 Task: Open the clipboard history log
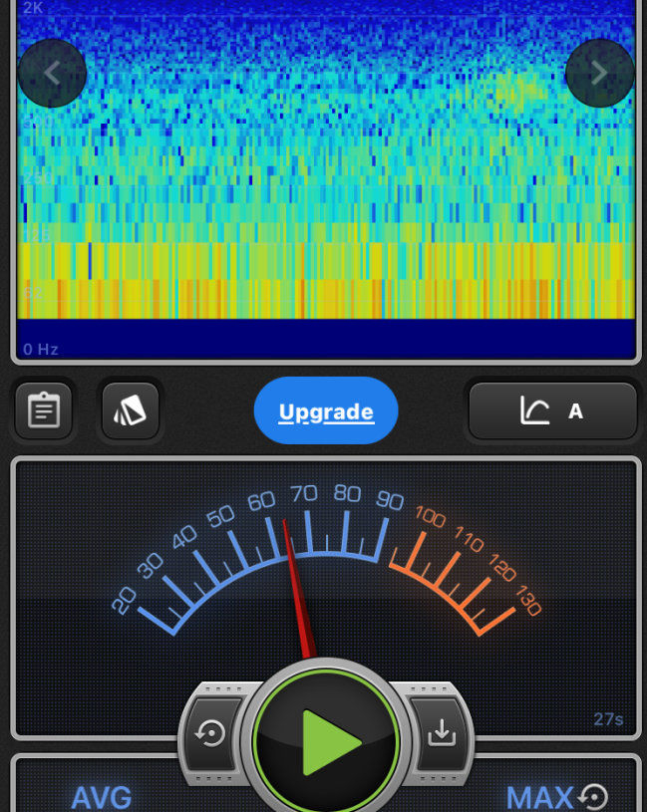click(x=44, y=411)
